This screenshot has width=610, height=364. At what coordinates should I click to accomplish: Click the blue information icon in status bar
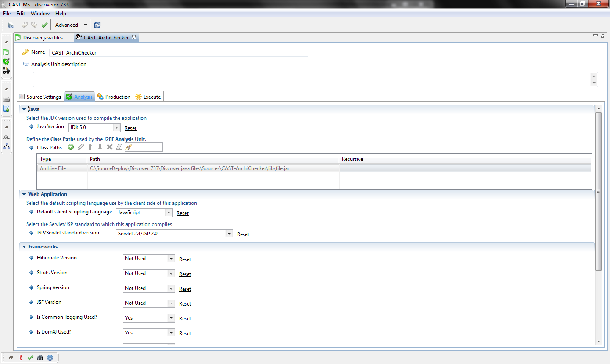coord(50,358)
